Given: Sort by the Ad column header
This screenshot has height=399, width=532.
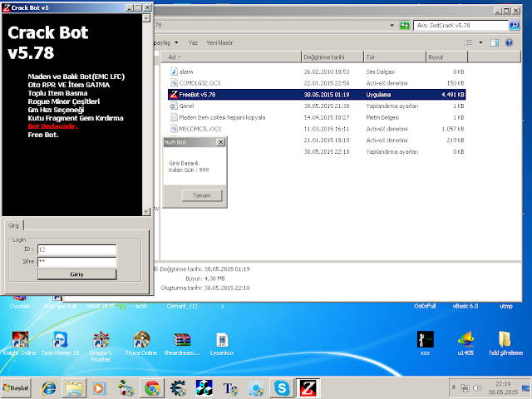Looking at the screenshot, I should tap(231, 57).
